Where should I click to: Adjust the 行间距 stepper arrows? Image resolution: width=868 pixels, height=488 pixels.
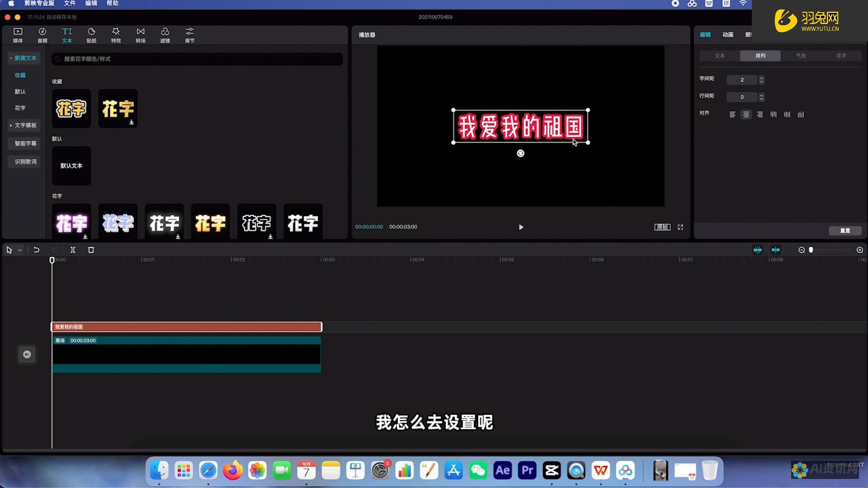[x=761, y=97]
